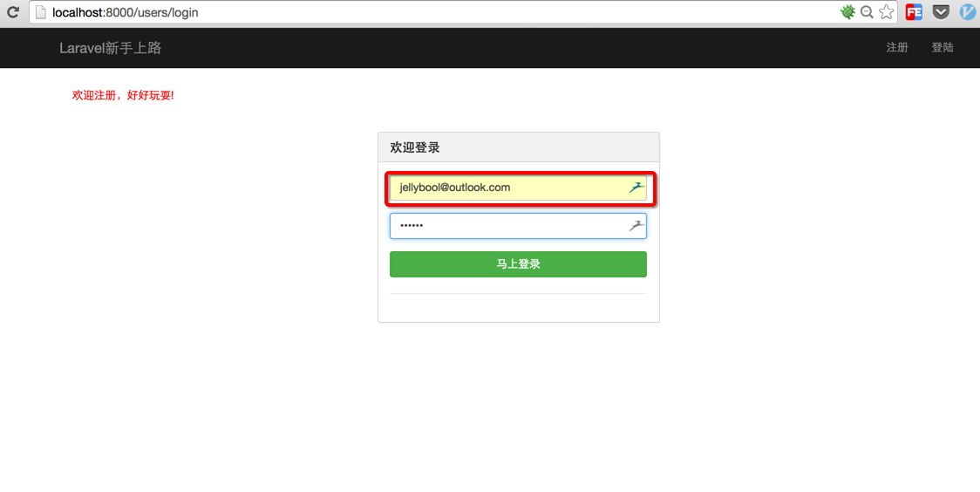Bookmark this page with the star icon

[x=886, y=12]
